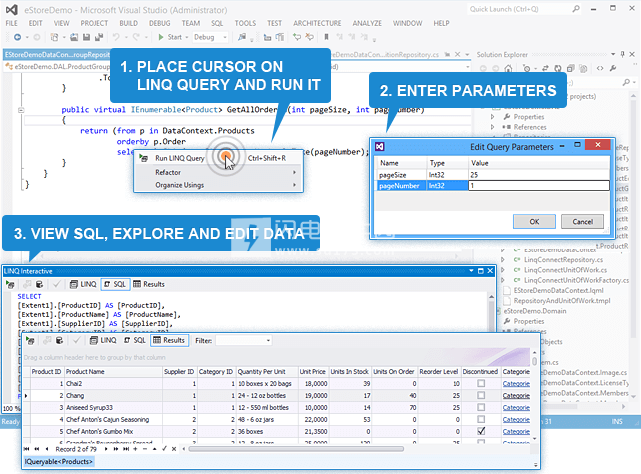Open Categorie link in Chai2 row
The width and height of the screenshot is (641, 474).
[x=516, y=384]
